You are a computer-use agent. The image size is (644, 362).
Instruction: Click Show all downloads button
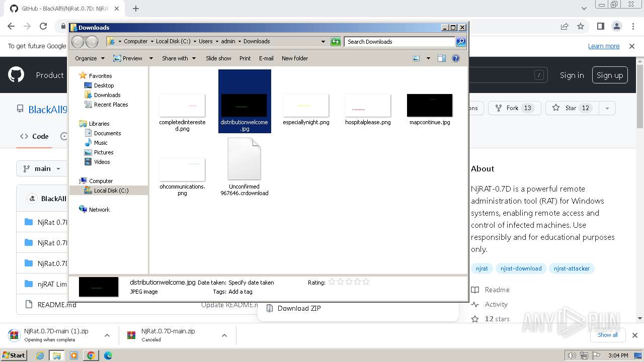coord(607,335)
